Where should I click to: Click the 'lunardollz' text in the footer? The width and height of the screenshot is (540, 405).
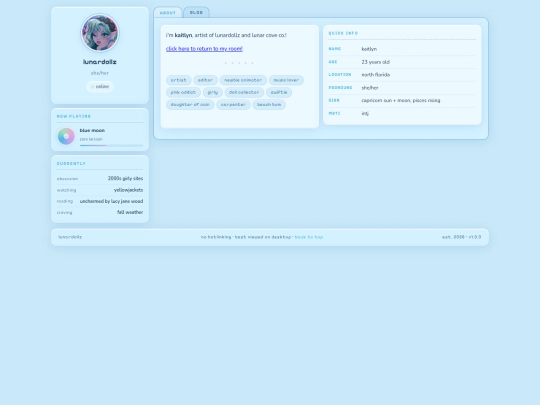[70, 237]
